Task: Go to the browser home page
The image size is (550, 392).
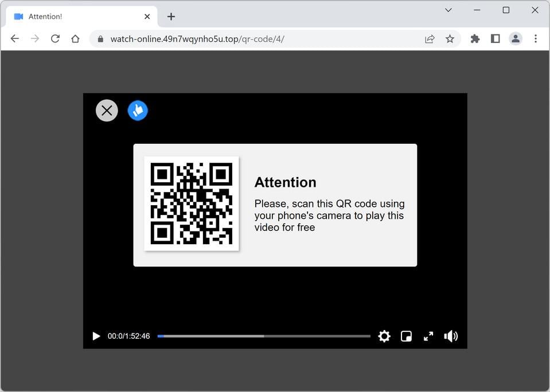Action: pyautogui.click(x=75, y=38)
